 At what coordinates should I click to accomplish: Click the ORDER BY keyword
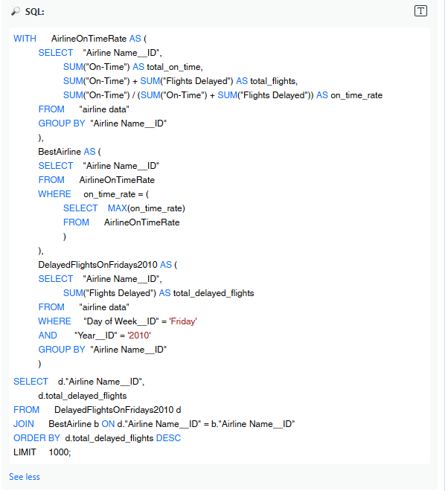[x=36, y=438]
